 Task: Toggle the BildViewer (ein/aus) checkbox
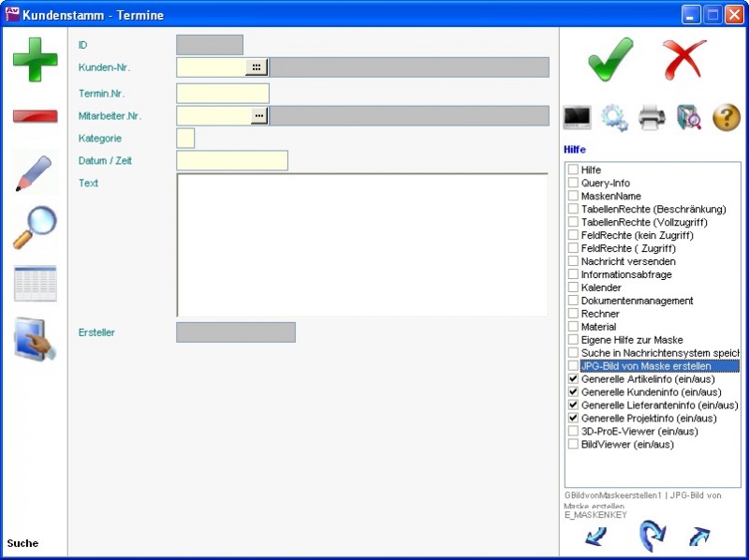(x=573, y=445)
